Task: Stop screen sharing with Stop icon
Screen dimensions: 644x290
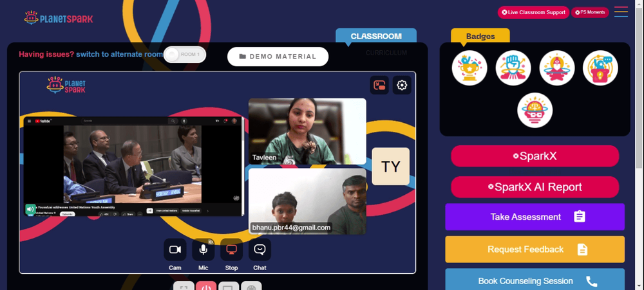Action: tap(232, 249)
